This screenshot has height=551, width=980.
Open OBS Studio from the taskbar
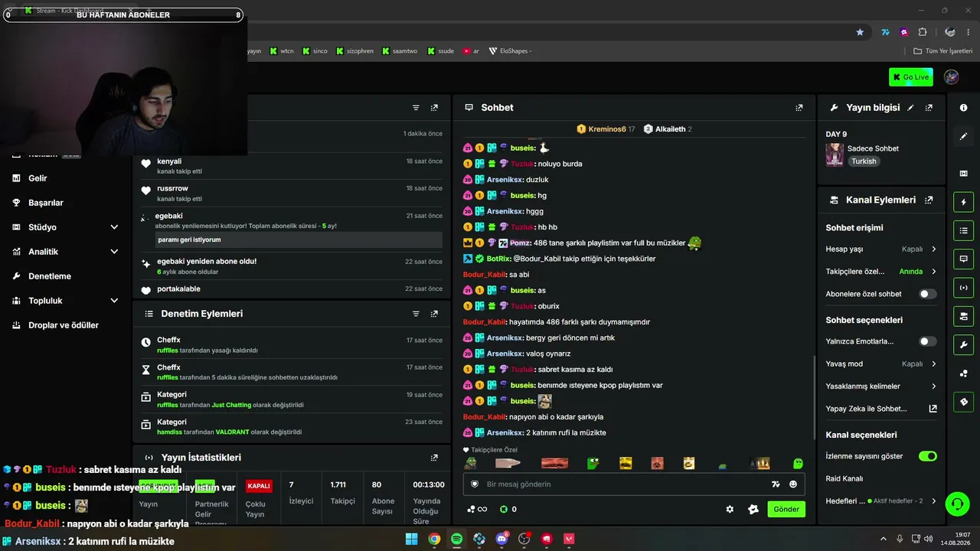(x=524, y=539)
